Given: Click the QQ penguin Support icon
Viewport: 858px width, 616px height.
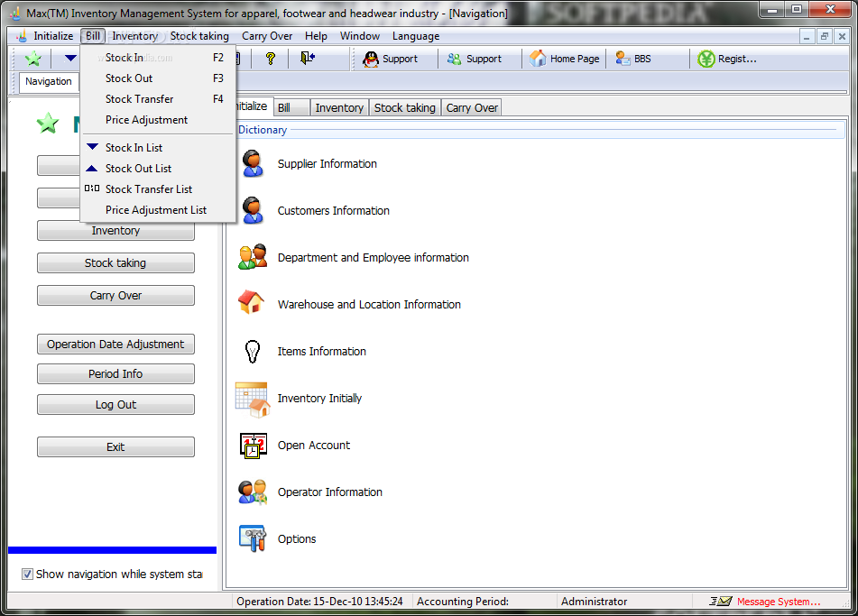Looking at the screenshot, I should pyautogui.click(x=371, y=59).
